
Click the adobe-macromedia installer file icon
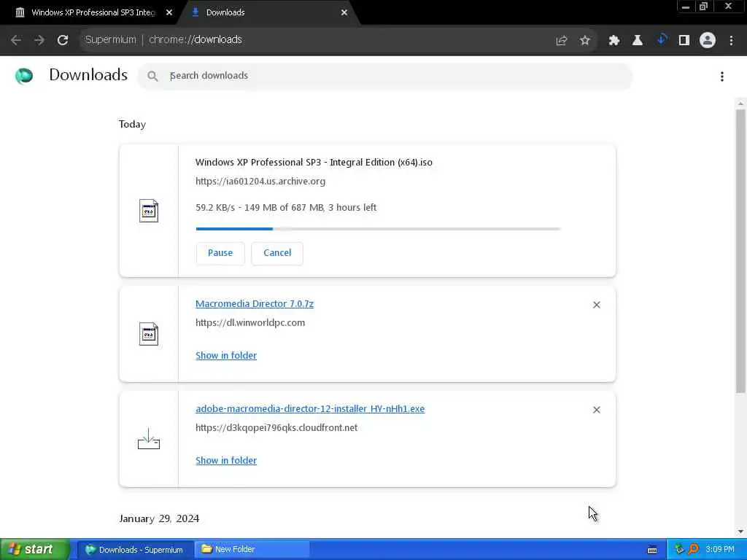click(x=149, y=439)
